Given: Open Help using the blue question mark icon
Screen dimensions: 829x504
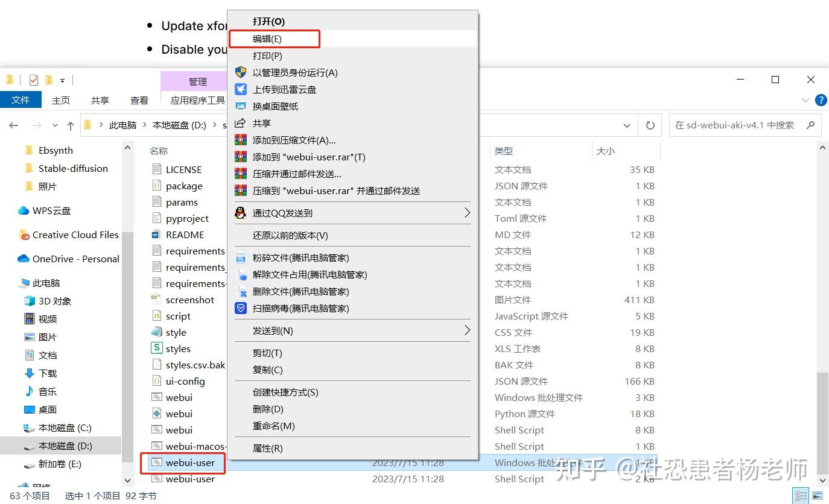Looking at the screenshot, I should [x=821, y=100].
